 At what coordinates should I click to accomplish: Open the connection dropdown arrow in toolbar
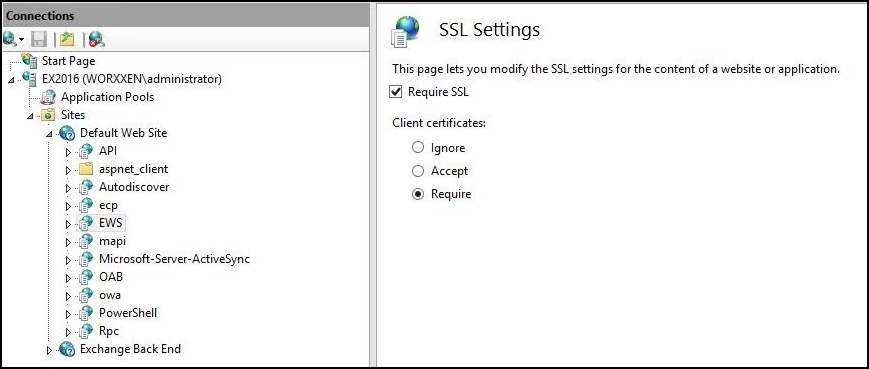tap(22, 40)
